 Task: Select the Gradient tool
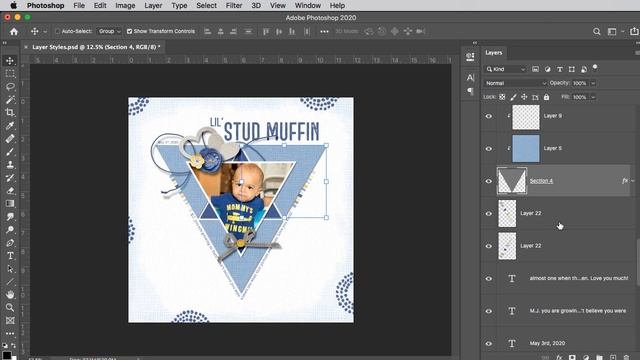10,204
